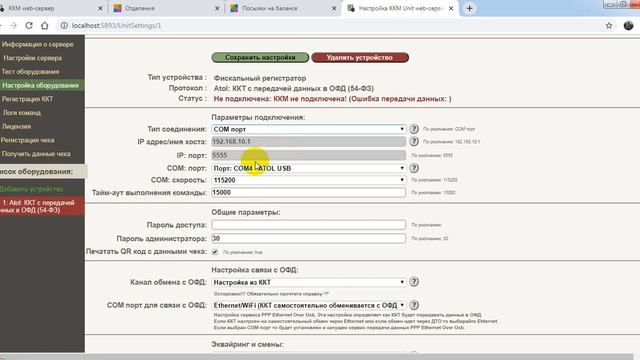The image size is (640, 360).
Task: Toggle Печатать QR код с данными чека checkbox
Action: [x=215, y=252]
